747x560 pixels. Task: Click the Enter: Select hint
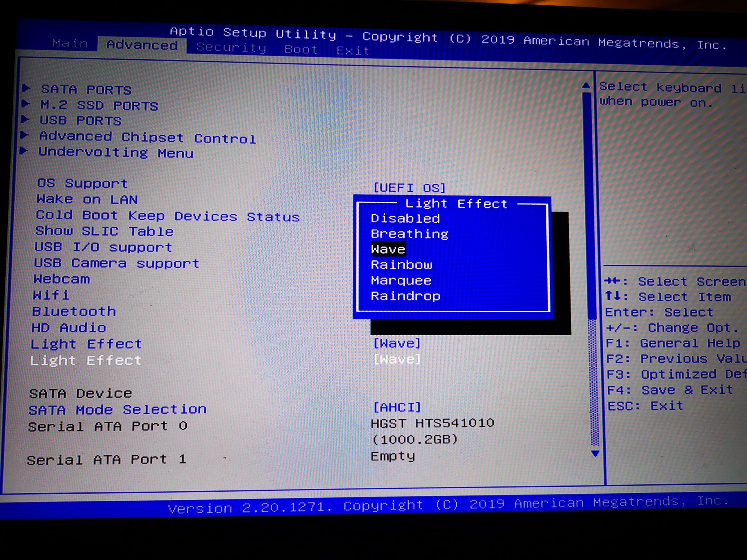click(x=659, y=312)
